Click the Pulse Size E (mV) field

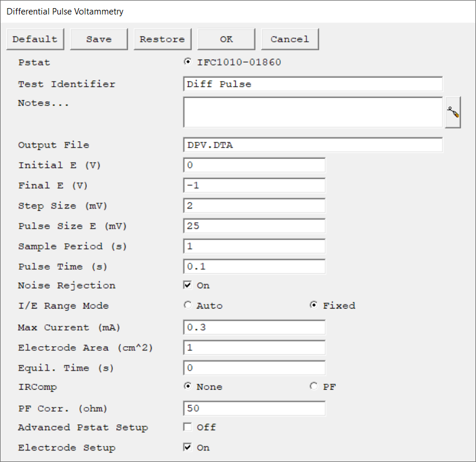coord(254,226)
